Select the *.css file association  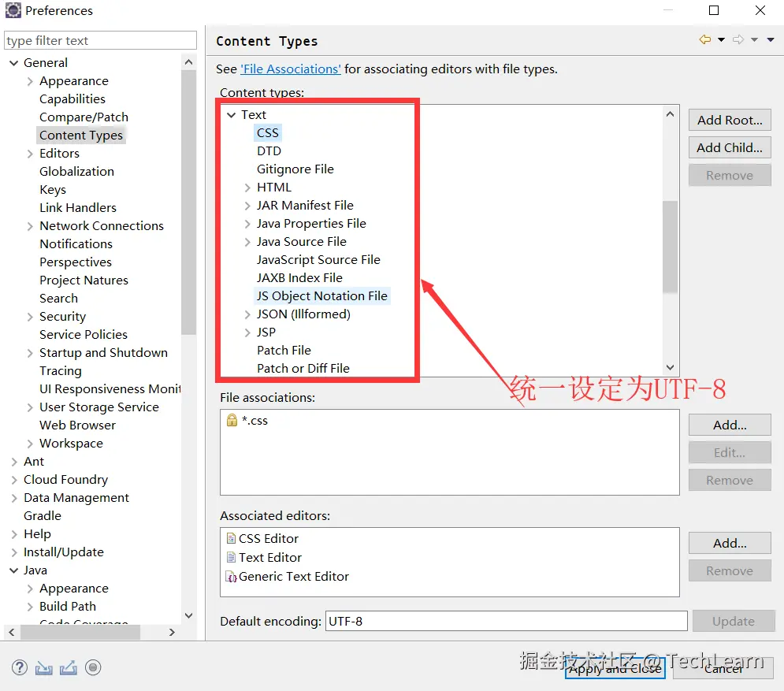pos(255,421)
